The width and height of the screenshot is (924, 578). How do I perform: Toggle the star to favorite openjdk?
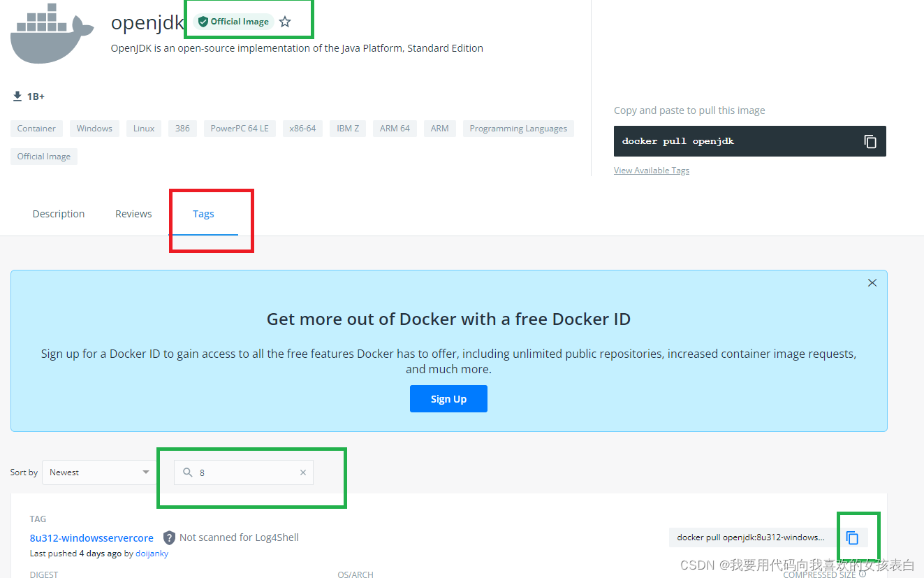click(x=284, y=22)
